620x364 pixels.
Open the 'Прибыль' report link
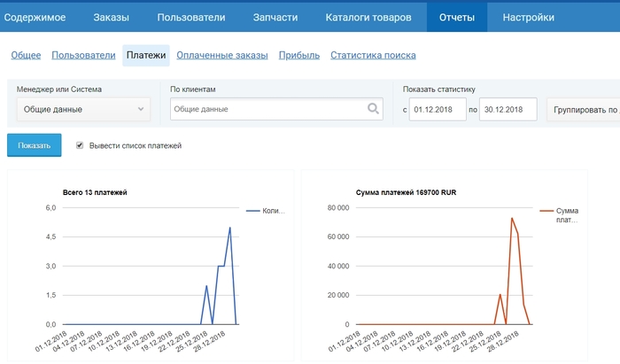(298, 56)
